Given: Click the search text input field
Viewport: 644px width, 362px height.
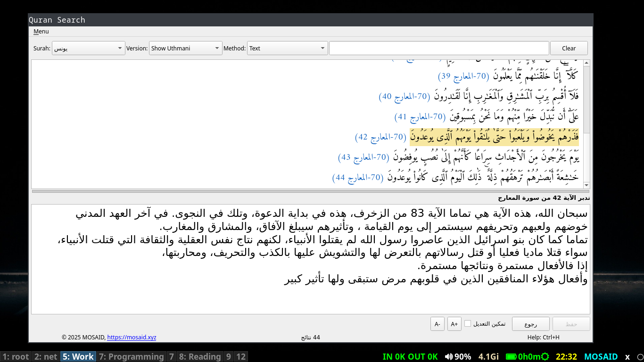Looking at the screenshot, I should tap(438, 48).
